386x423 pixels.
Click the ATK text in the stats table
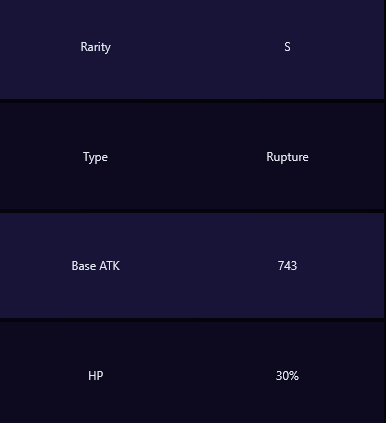(109, 266)
